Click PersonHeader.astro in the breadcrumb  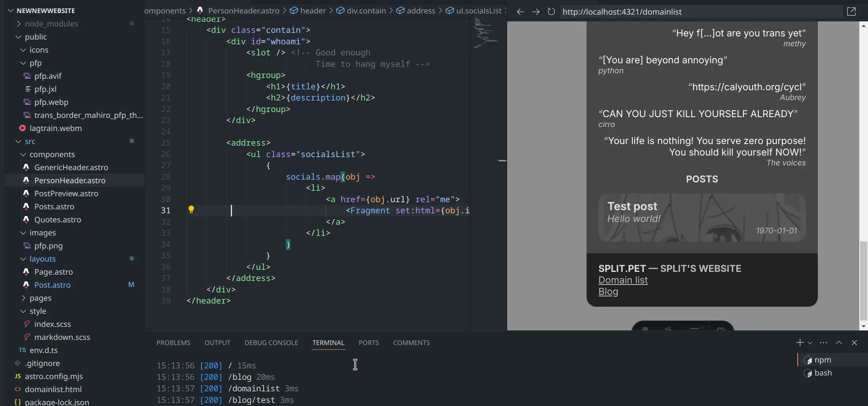coord(238,11)
